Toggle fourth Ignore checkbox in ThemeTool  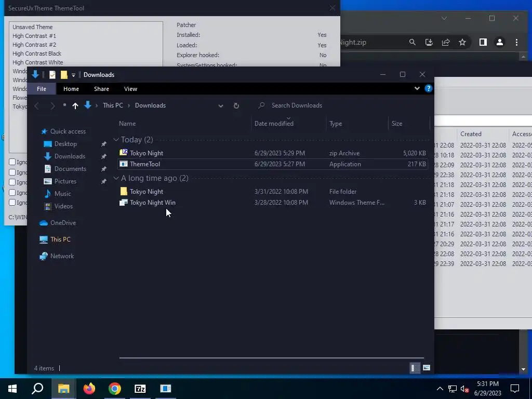[x=12, y=192]
